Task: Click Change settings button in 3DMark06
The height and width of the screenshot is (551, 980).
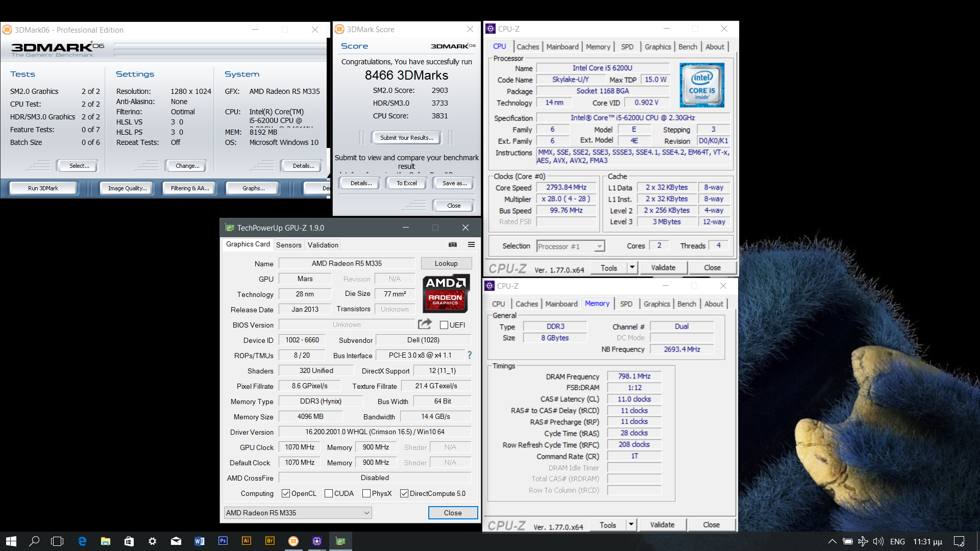Action: point(187,166)
